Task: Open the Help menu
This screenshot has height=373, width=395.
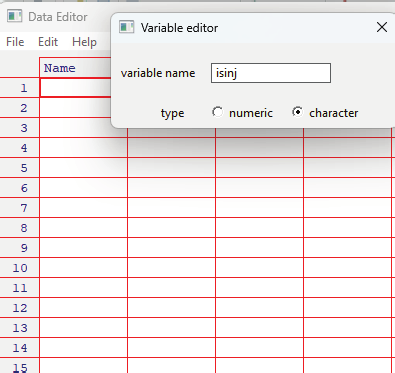Action: 84,42
